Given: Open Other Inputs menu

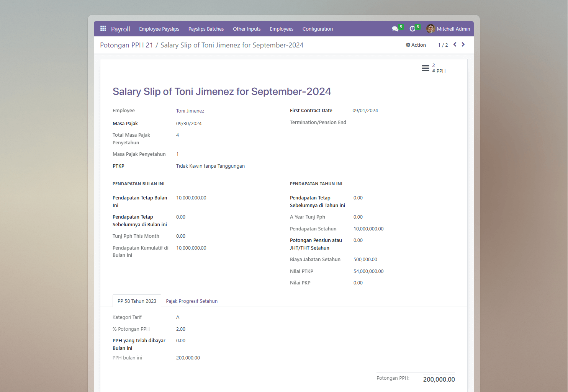Looking at the screenshot, I should pyautogui.click(x=247, y=29).
